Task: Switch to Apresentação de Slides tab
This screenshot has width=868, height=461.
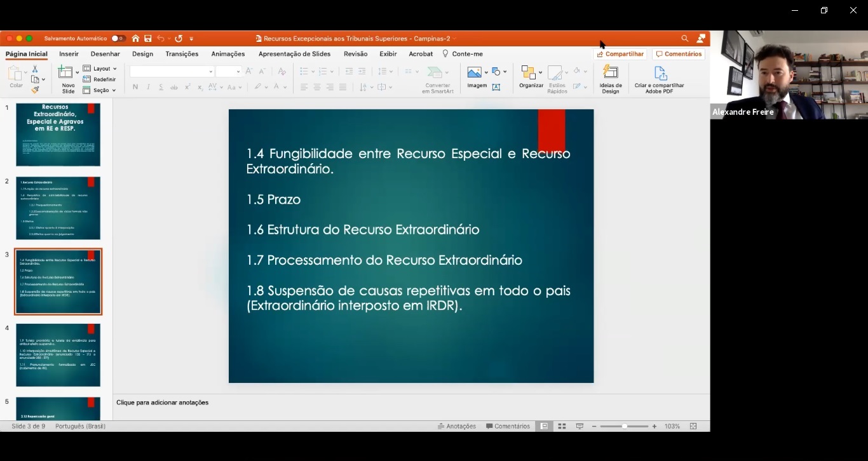Action: point(294,54)
